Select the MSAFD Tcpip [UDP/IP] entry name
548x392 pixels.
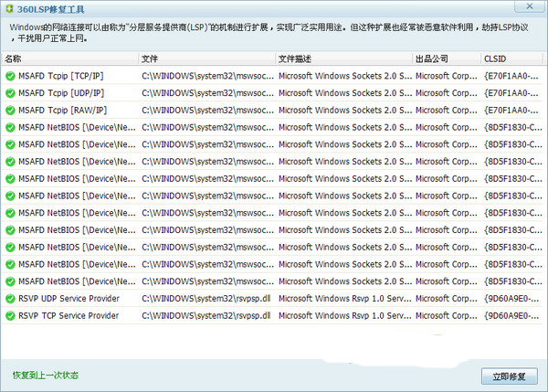[61, 93]
